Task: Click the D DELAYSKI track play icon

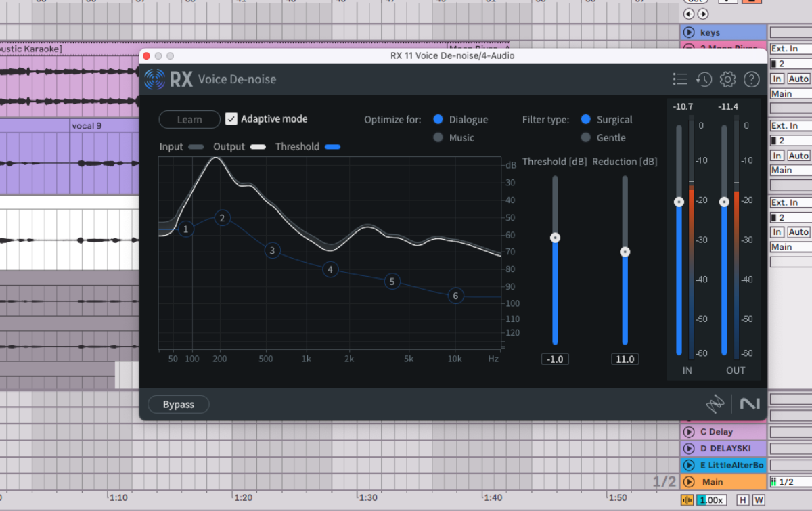Action: (689, 448)
